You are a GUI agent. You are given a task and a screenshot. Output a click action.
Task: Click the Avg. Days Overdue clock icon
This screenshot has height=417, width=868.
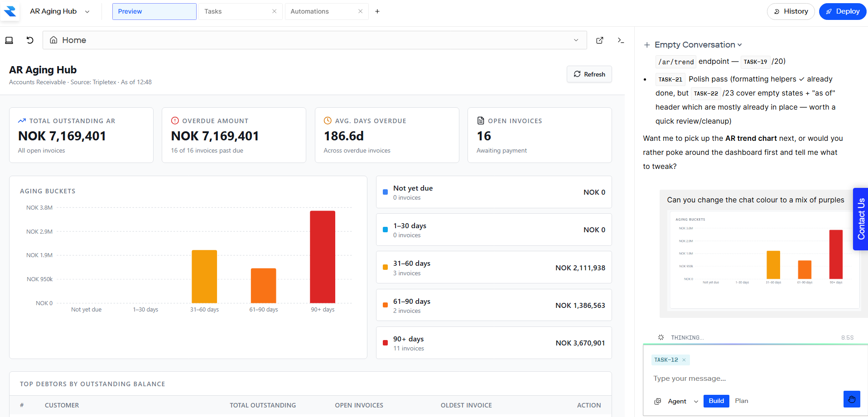pos(328,121)
